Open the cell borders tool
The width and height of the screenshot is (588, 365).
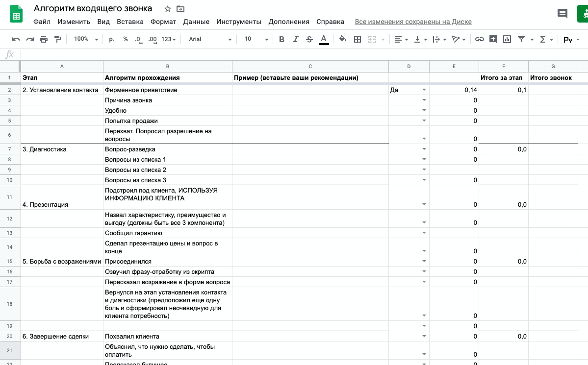358,39
